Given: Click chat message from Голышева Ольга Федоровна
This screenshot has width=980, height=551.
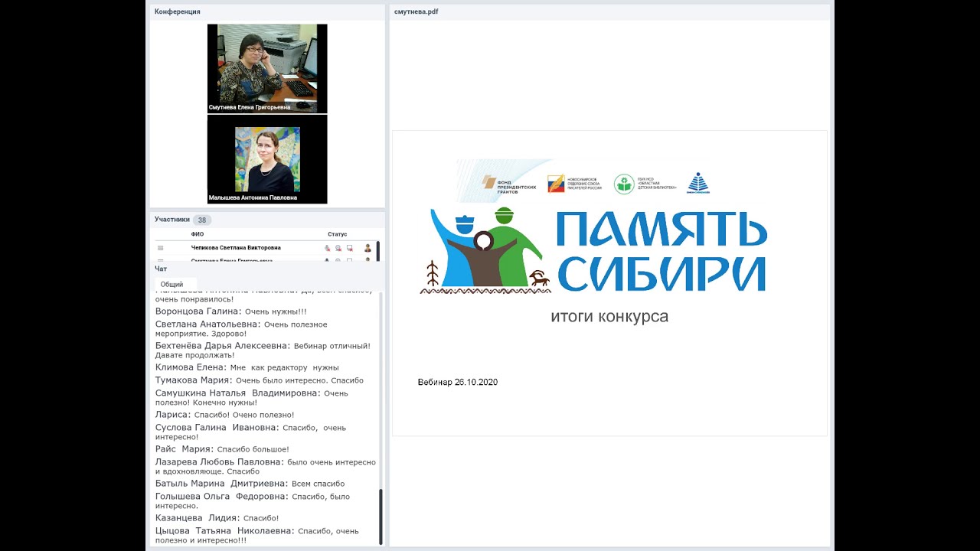Looking at the screenshot, I should click(253, 500).
